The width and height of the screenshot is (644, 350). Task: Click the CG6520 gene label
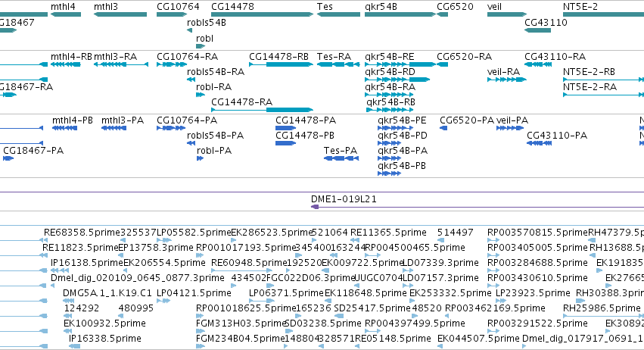coord(455,7)
